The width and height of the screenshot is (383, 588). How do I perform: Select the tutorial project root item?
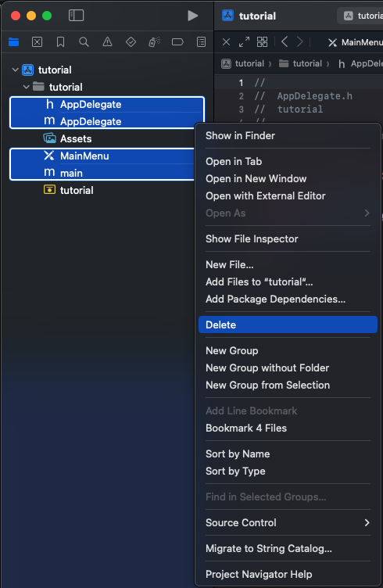click(x=55, y=70)
